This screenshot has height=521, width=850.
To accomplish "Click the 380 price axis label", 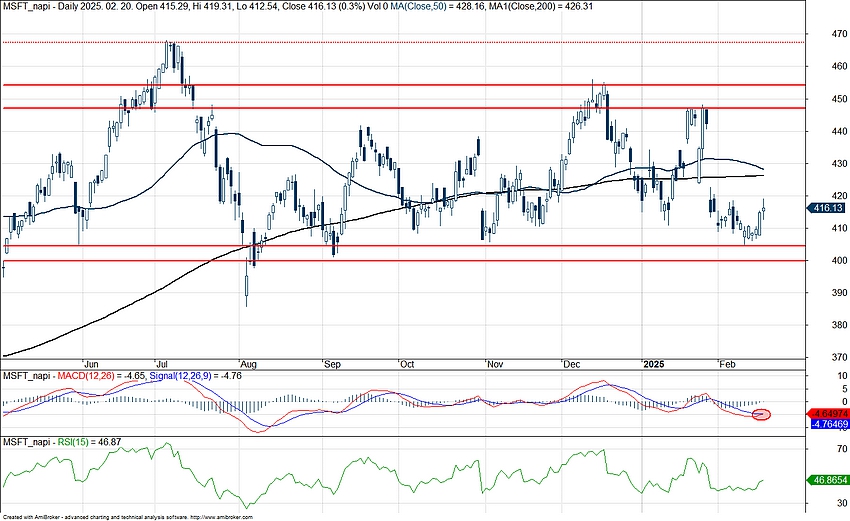I will pyautogui.click(x=839, y=325).
